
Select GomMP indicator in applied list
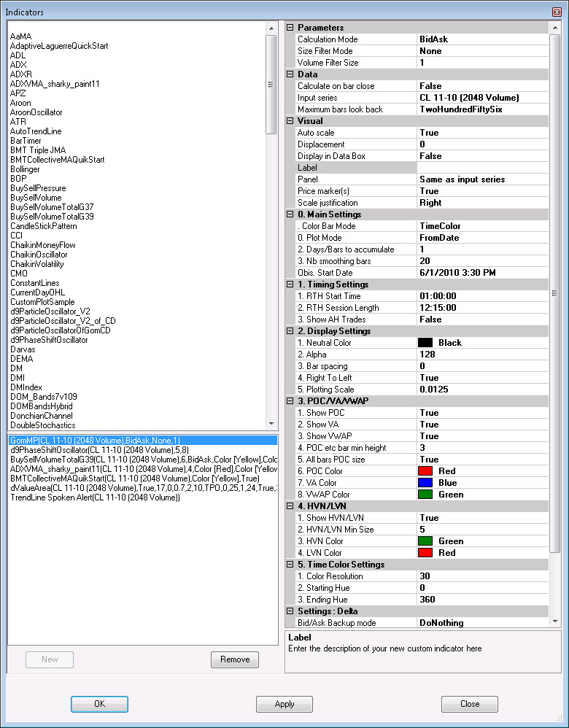point(143,440)
